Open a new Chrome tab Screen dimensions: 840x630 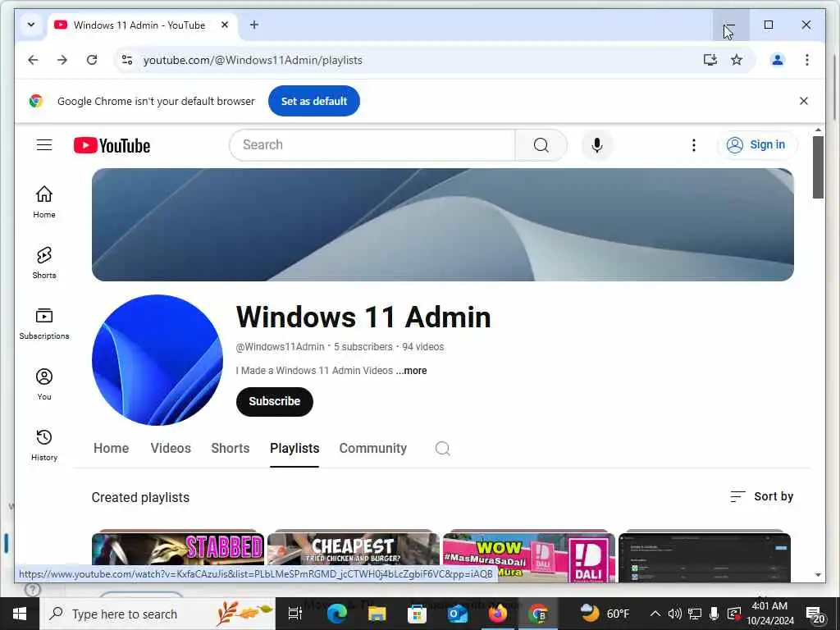(254, 25)
